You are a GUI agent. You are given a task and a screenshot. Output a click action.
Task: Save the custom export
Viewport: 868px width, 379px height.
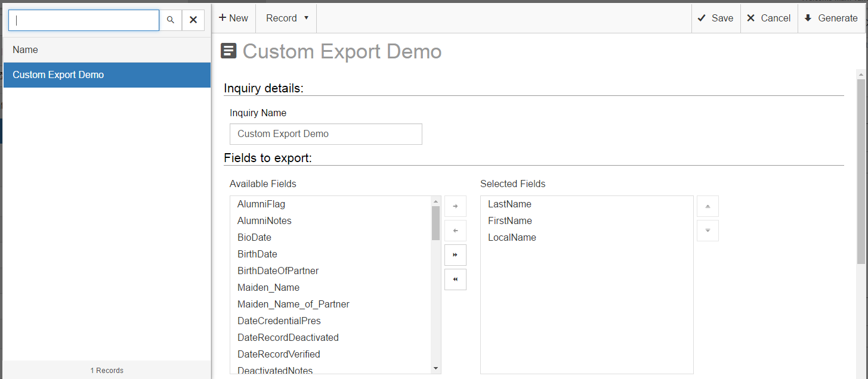tap(716, 18)
